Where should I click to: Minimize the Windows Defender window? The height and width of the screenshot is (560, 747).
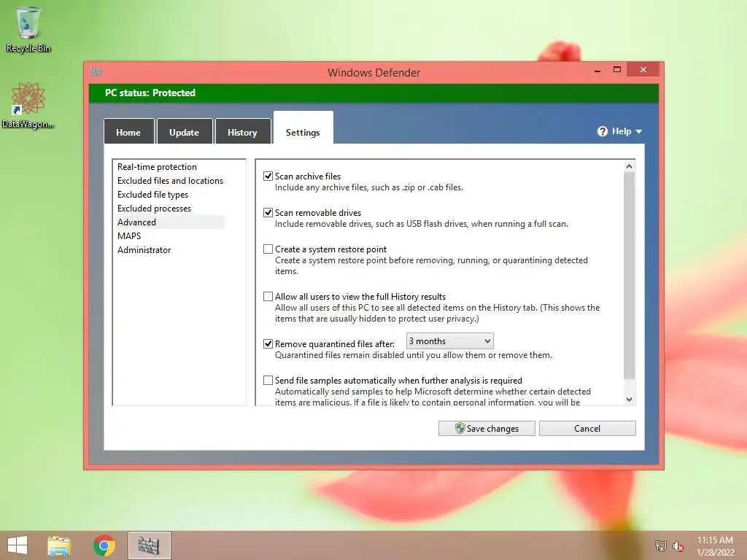[x=597, y=71]
